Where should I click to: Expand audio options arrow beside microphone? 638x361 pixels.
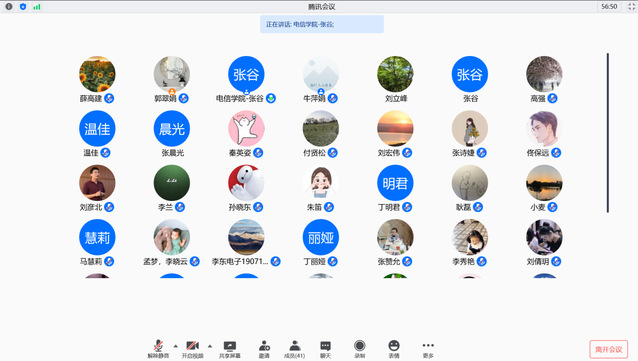pyautogui.click(x=175, y=346)
